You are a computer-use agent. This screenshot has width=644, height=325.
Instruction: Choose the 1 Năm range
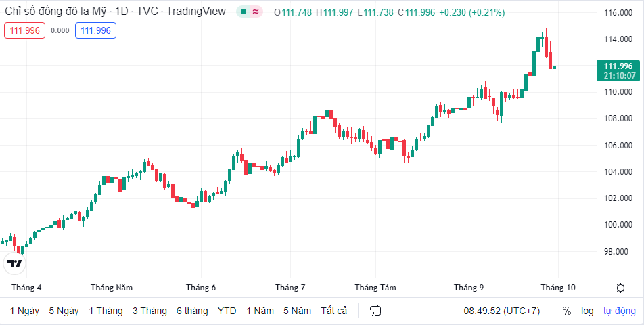click(x=260, y=311)
